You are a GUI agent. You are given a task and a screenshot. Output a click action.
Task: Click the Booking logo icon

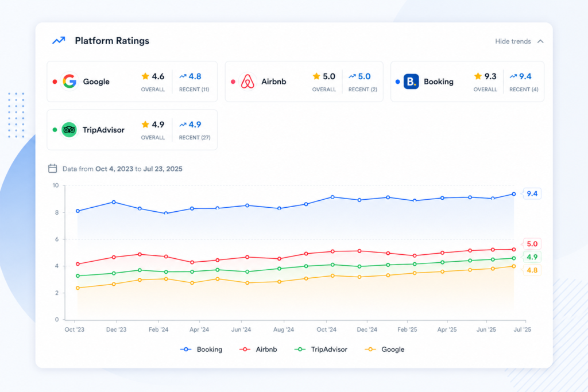[411, 81]
